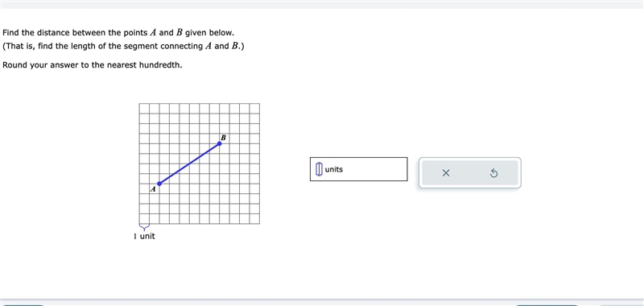Screen dimensions: 644x306
Task: Click the X clear answer button
Action: click(446, 173)
